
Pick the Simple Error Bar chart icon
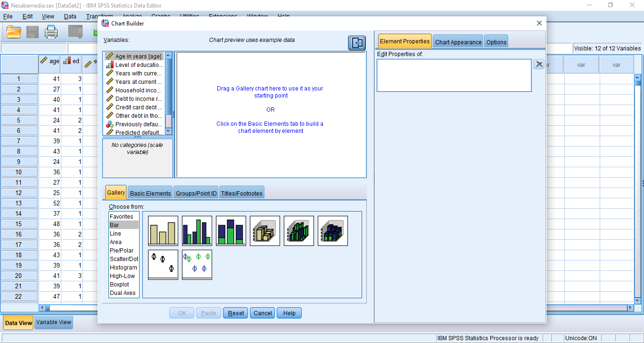coord(163,265)
